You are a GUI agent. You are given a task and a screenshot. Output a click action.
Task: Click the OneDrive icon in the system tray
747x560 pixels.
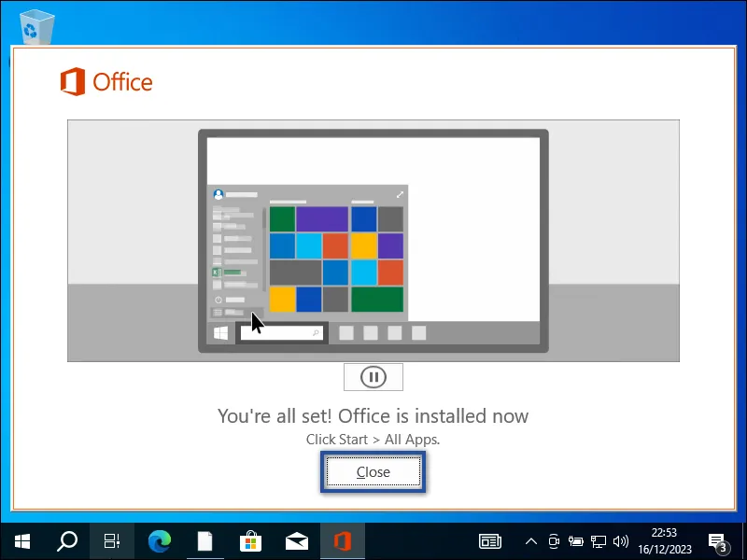coord(553,541)
